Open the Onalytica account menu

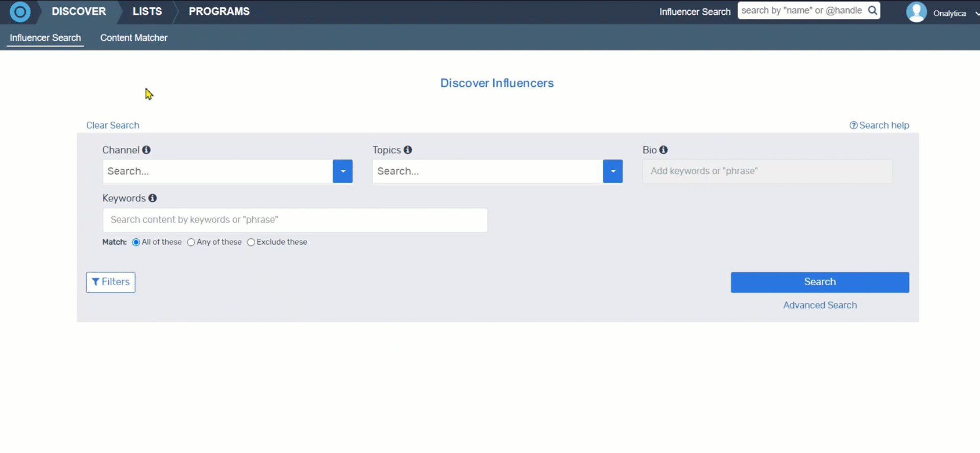click(954, 13)
